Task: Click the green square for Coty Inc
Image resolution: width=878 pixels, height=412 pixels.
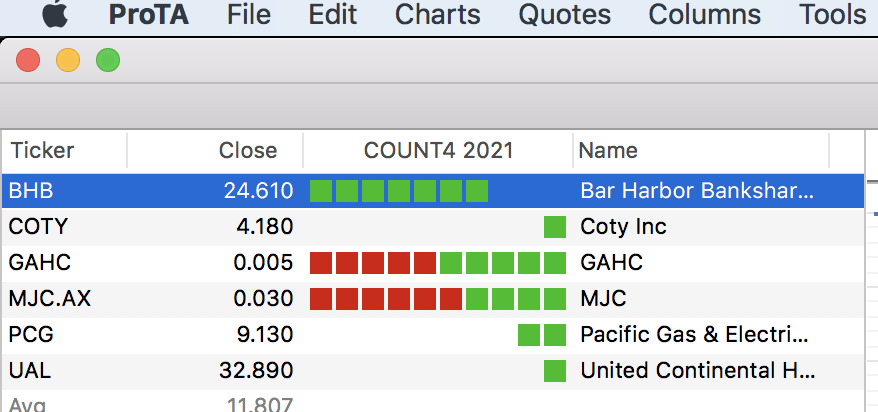Action: pos(555,227)
